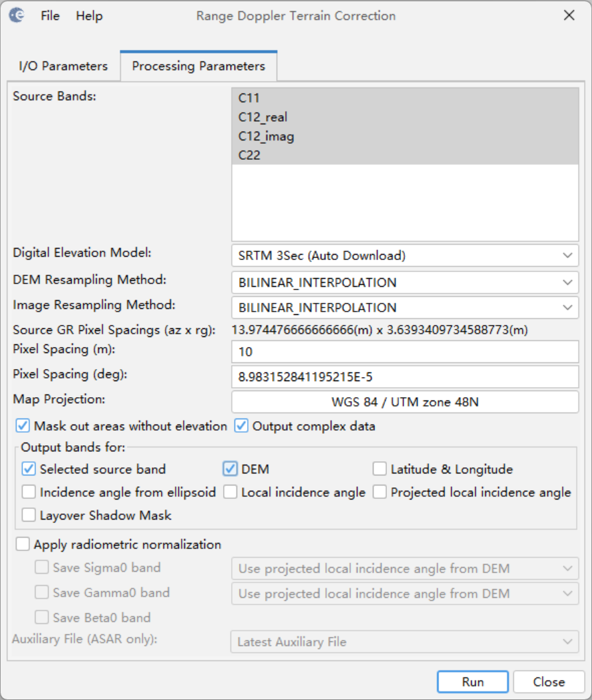Image resolution: width=592 pixels, height=700 pixels.
Task: Check Apply radiometric normalization
Action: coord(23,544)
